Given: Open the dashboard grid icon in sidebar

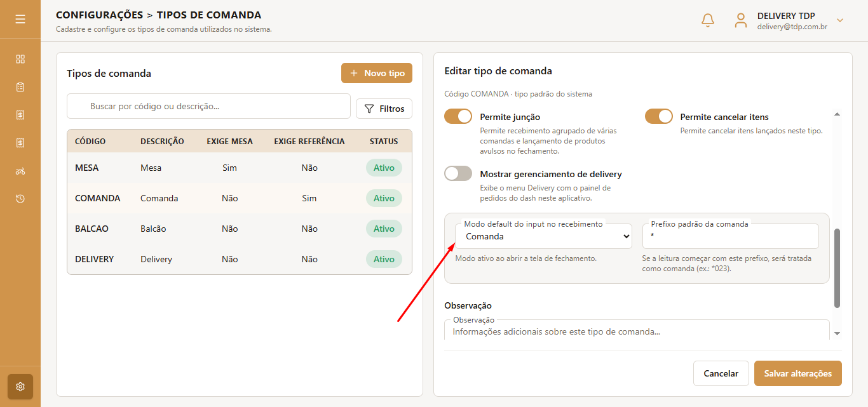Looking at the screenshot, I should (x=20, y=59).
